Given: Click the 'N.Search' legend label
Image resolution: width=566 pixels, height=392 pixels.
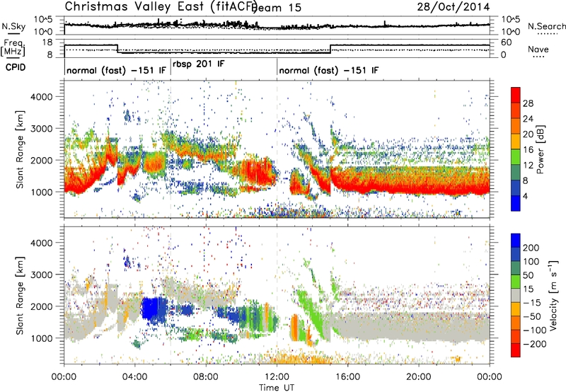Looking at the screenshot, I should [546, 26].
